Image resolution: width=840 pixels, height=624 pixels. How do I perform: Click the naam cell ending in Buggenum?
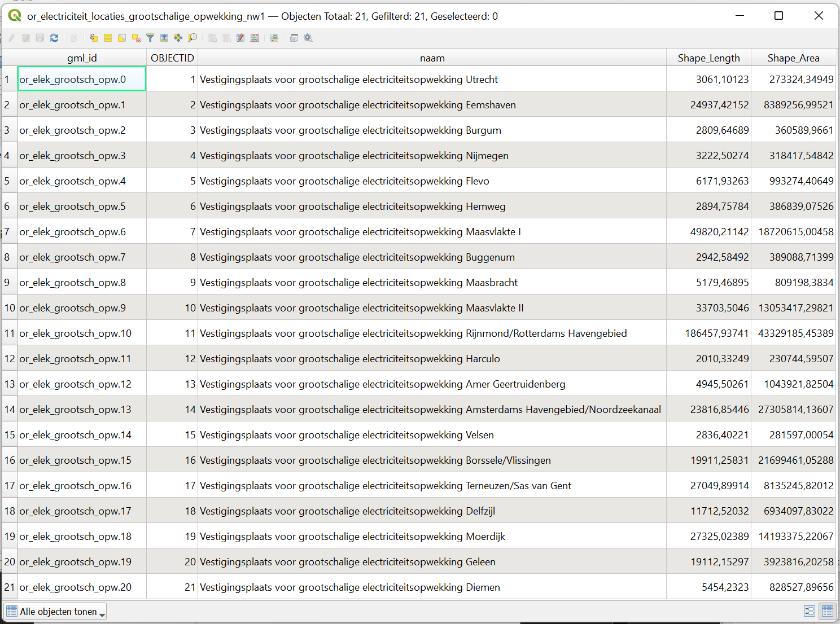(432, 257)
